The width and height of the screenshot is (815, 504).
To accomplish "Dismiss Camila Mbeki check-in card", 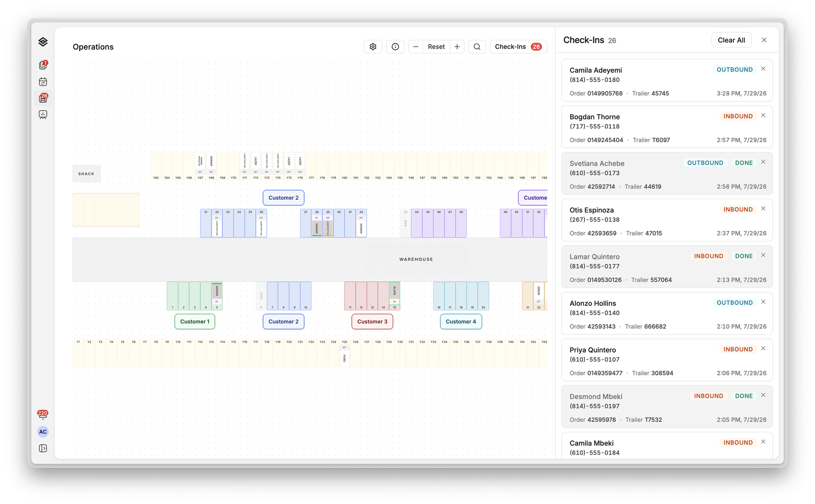I will click(x=763, y=442).
